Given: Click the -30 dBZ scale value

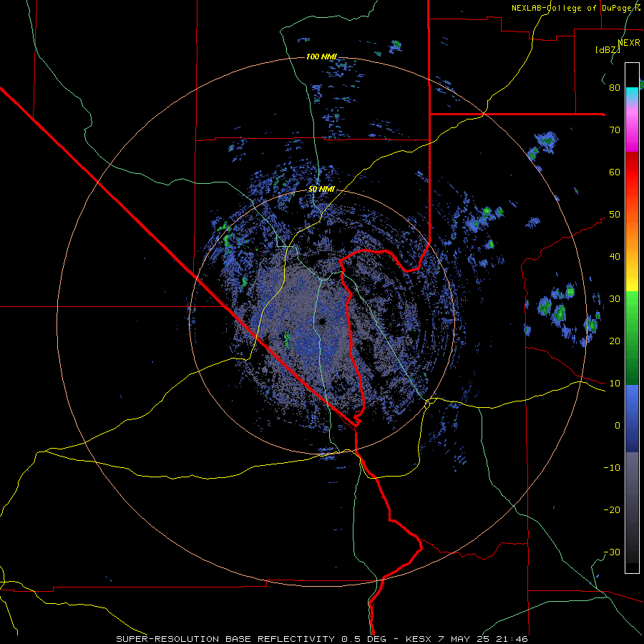Looking at the screenshot, I should [x=612, y=552].
